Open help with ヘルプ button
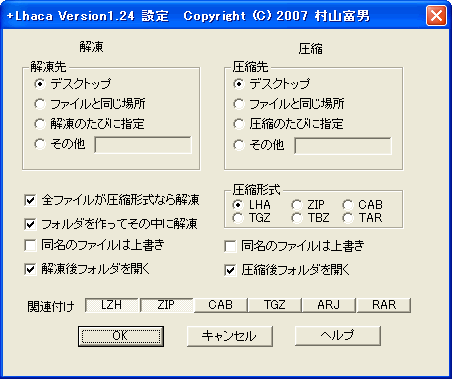 pyautogui.click(x=338, y=336)
